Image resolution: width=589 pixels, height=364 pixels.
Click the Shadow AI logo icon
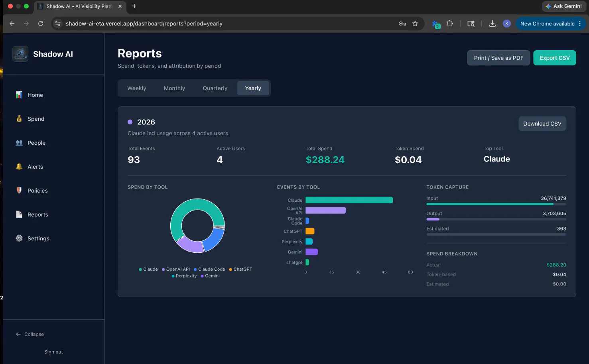[20, 54]
